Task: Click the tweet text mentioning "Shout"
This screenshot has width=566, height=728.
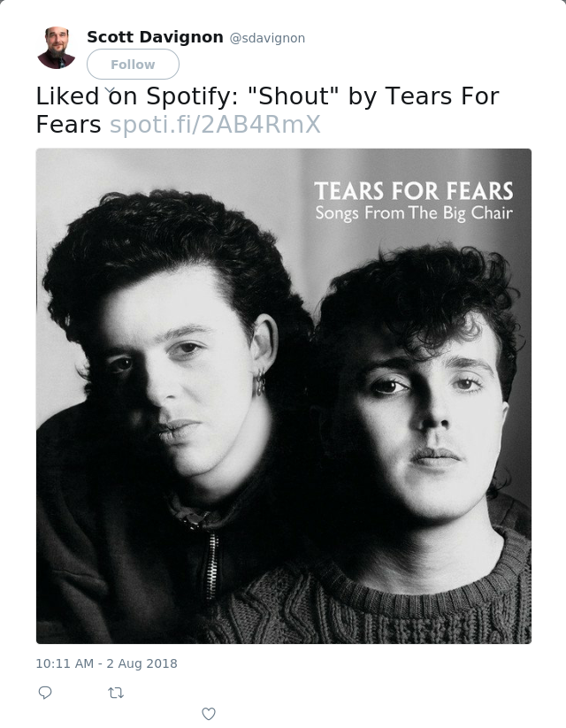Action: tap(267, 110)
